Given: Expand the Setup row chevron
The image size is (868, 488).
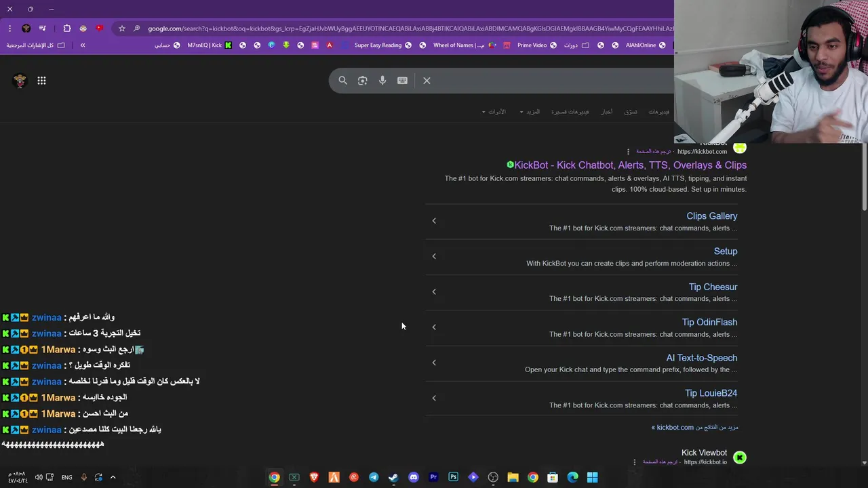Looking at the screenshot, I should pyautogui.click(x=434, y=256).
